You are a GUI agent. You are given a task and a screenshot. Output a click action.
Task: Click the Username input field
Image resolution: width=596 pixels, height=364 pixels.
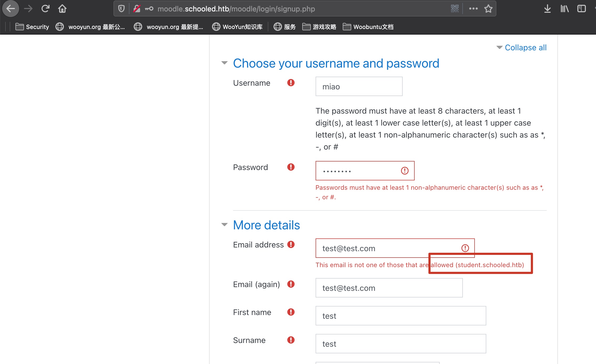[x=359, y=86]
